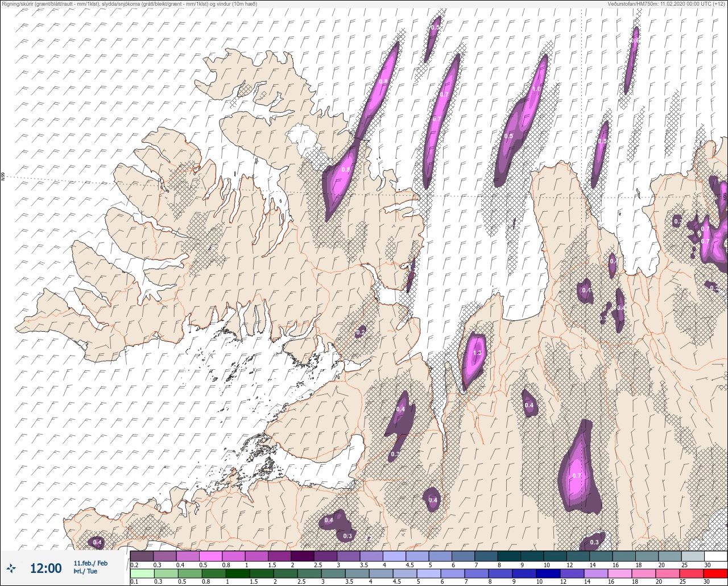Viewport: 728px width, 586px height.
Task: Pick top-row legend swatch labelled 8
Action: pyautogui.click(x=509, y=556)
